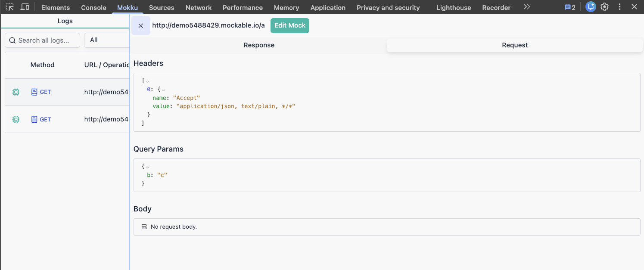Click the mock chip icon in first GET row

[16, 92]
